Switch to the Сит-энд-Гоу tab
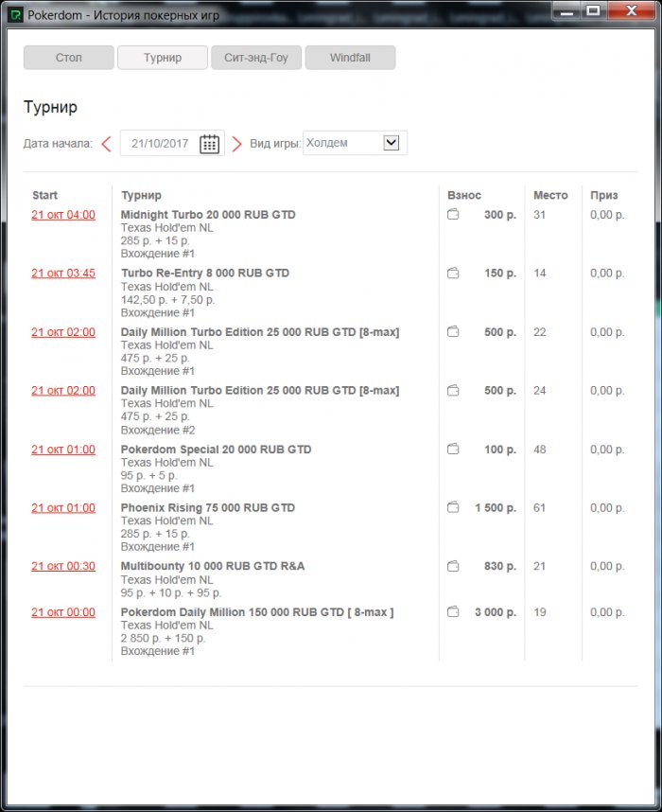662x812 pixels. (255, 58)
